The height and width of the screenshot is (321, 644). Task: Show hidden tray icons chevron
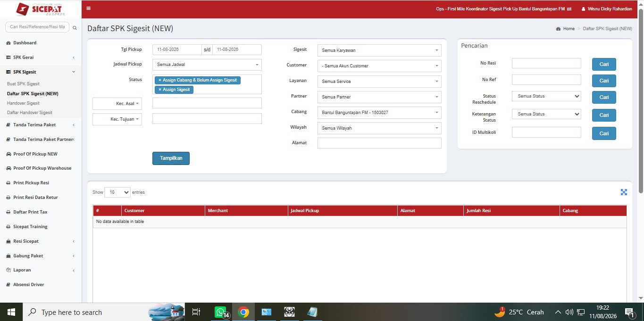pos(558,312)
